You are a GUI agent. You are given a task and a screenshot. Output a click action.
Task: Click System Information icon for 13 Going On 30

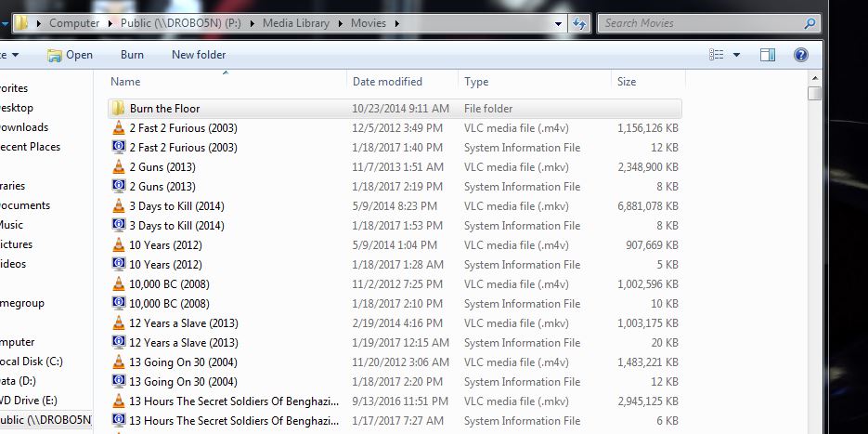119,382
